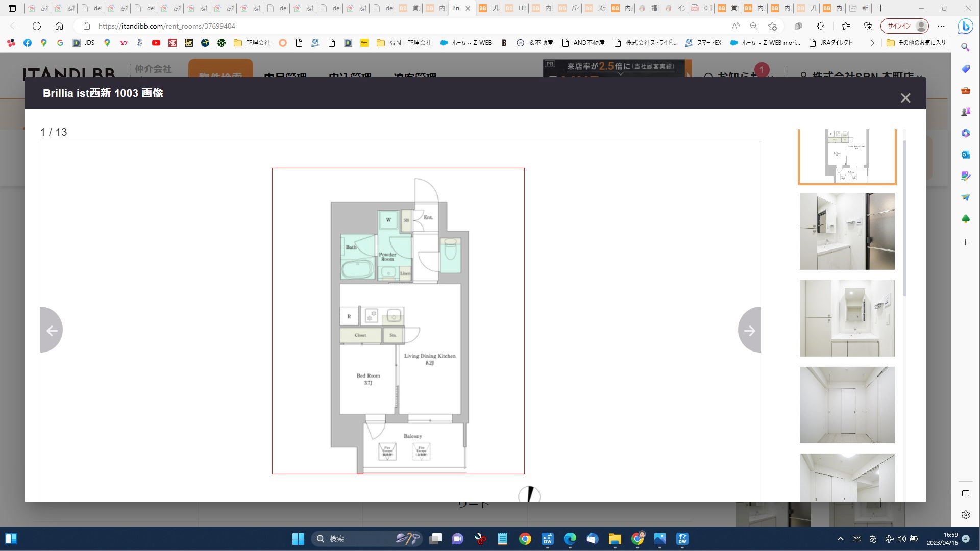Open the JDS bookmark

point(84,43)
